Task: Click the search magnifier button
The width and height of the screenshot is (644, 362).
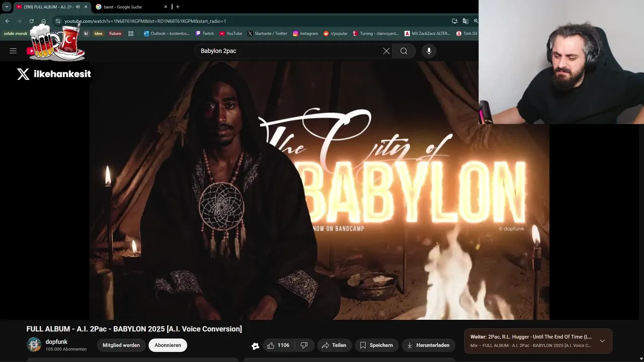Action: coord(404,51)
